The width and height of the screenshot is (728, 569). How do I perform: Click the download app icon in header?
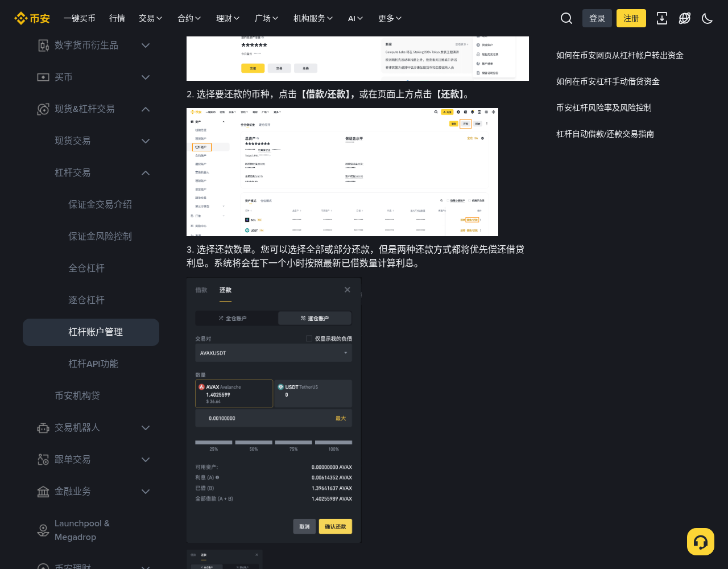tap(662, 18)
